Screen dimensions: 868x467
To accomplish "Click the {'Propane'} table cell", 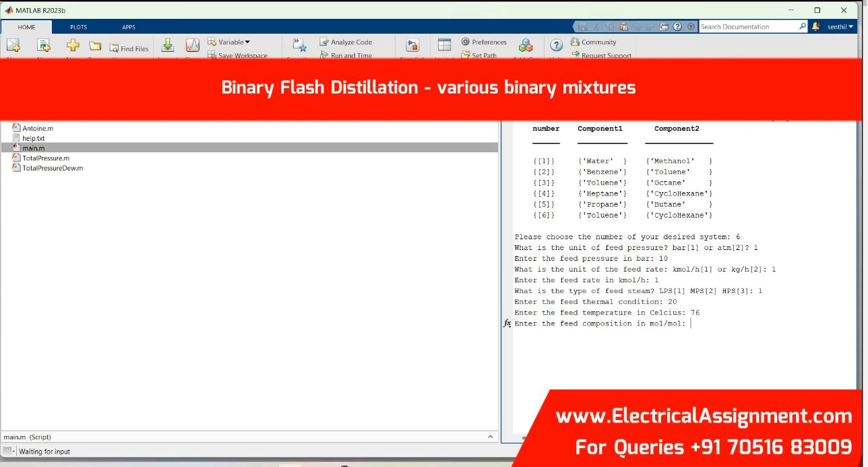I will pos(602,205).
